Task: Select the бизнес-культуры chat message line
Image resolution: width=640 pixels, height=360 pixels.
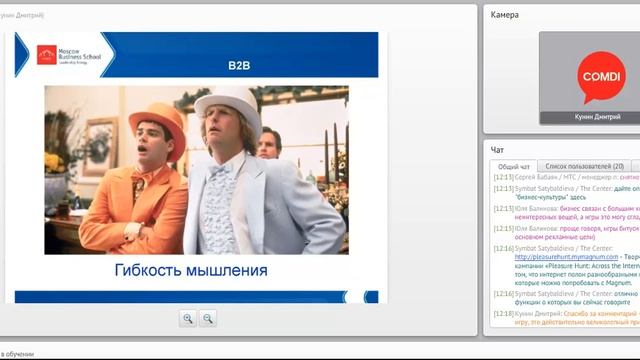Action: coord(551,197)
